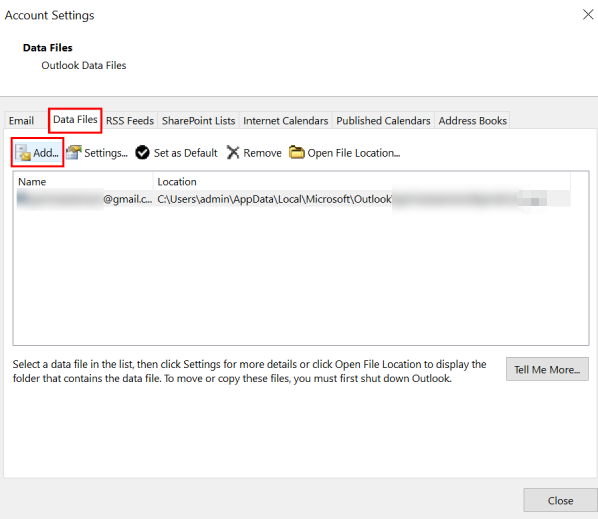Click the Add data file envelope icon
Image resolution: width=598 pixels, height=519 pixels.
[23, 153]
